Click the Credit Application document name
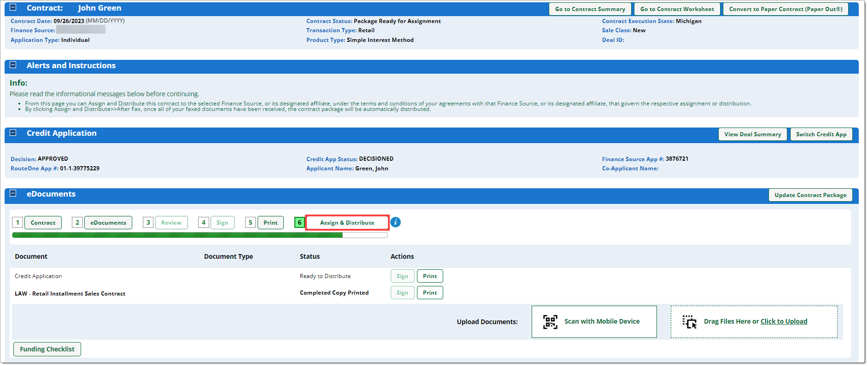This screenshot has height=366, width=868. 38,276
